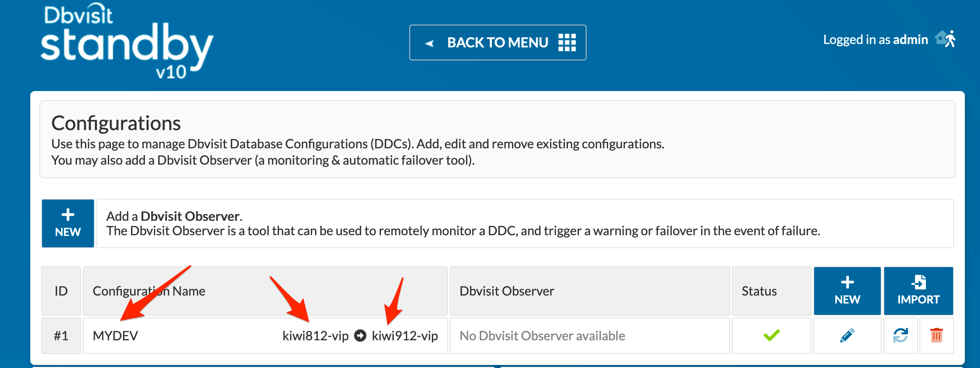Click the refresh sync icon for MYDEV

(x=900, y=336)
